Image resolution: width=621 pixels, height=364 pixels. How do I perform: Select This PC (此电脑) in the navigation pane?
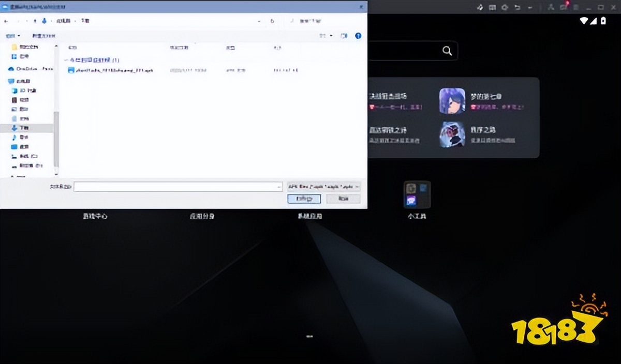pos(19,81)
